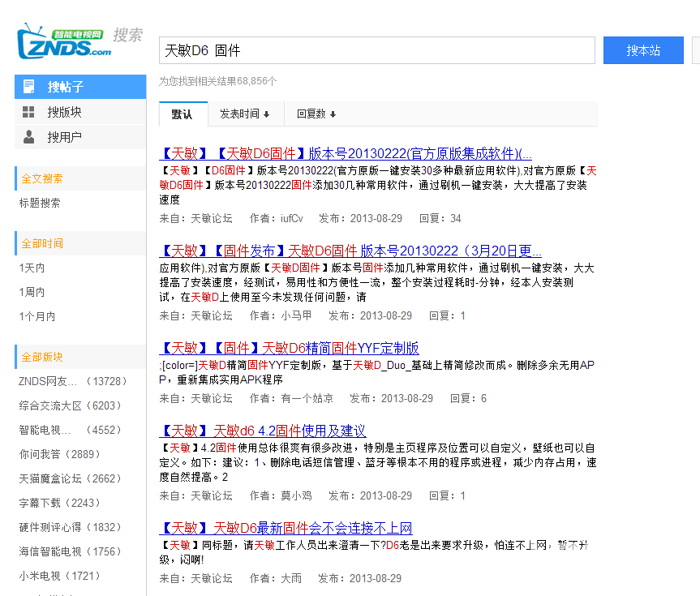The height and width of the screenshot is (596, 700).
Task: Filter by 智能电视 board (4552)
Action: tap(70, 430)
